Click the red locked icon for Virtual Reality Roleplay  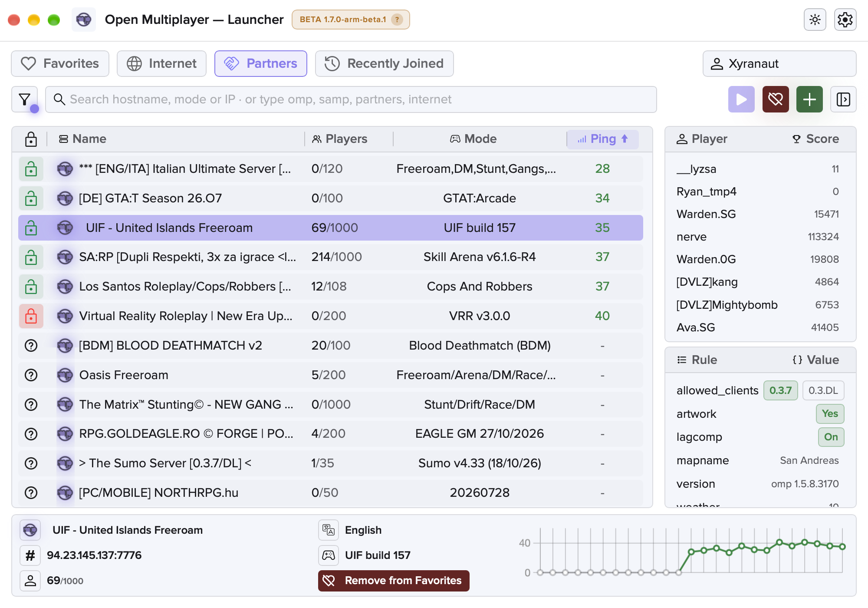pyautogui.click(x=31, y=316)
